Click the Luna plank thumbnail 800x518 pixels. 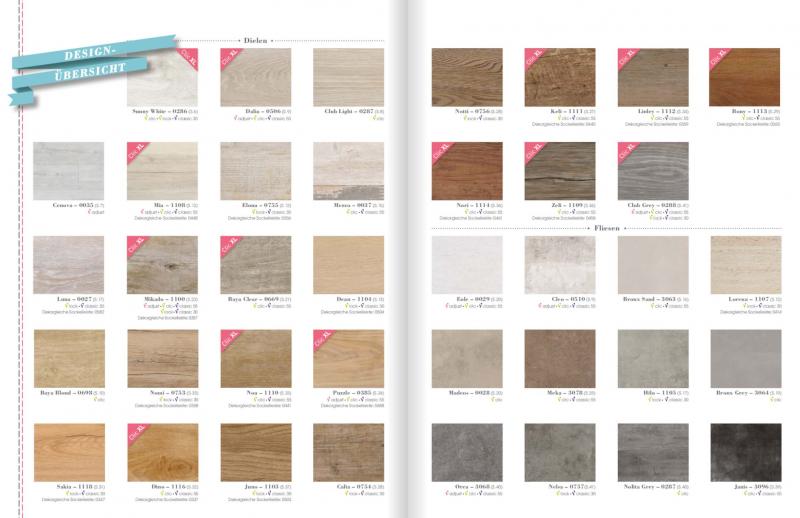68,264
